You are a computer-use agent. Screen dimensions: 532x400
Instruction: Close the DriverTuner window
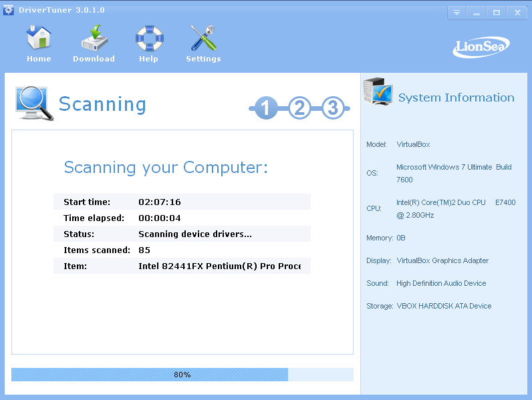(517, 13)
